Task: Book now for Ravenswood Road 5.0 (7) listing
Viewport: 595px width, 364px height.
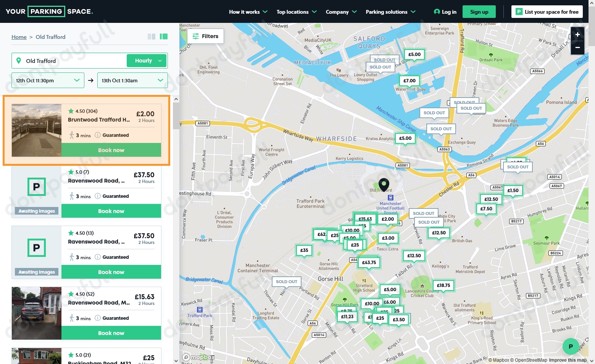Action: (x=111, y=211)
